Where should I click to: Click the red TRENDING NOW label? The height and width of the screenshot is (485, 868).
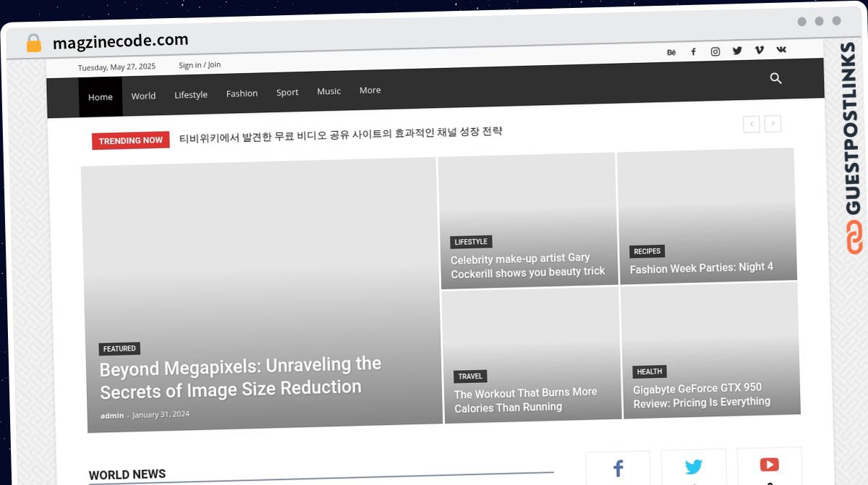(130, 140)
